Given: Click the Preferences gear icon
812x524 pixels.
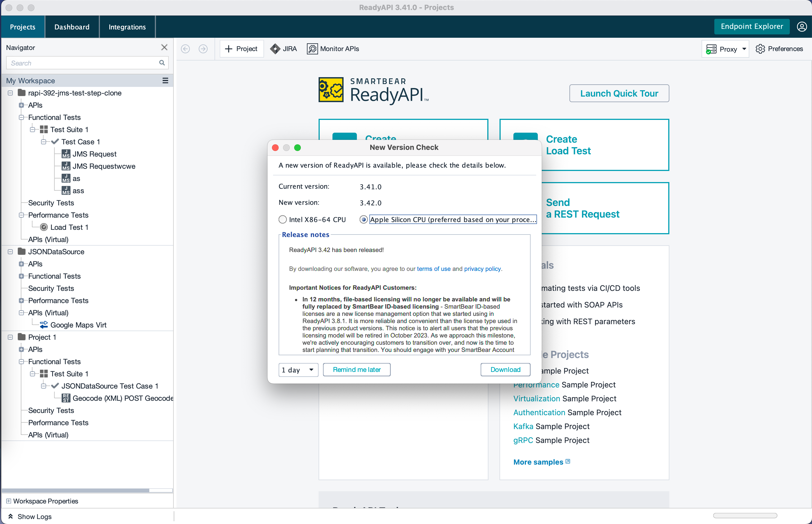Looking at the screenshot, I should coord(760,49).
